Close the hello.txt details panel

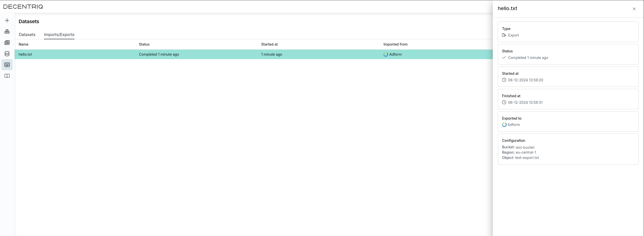(x=634, y=9)
